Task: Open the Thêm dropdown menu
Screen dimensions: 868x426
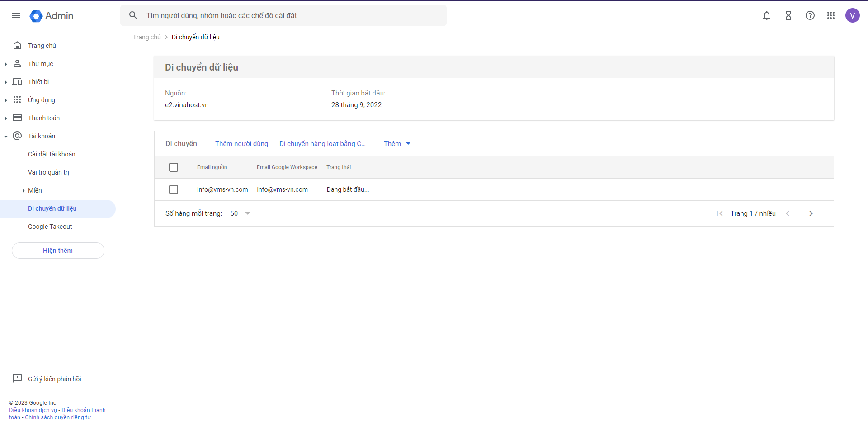Action: tap(397, 144)
